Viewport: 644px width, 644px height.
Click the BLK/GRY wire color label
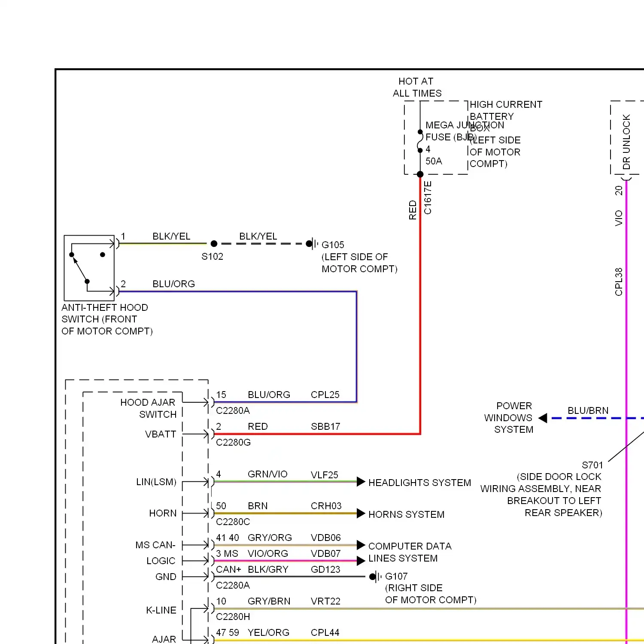[267, 569]
